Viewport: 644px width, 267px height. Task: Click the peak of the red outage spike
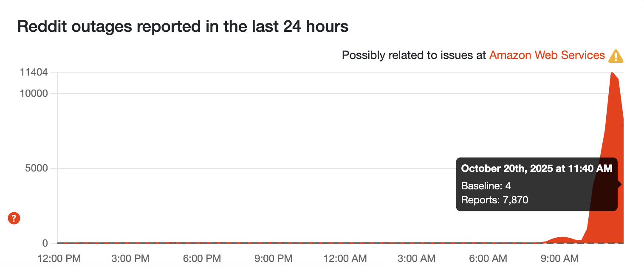click(612, 73)
